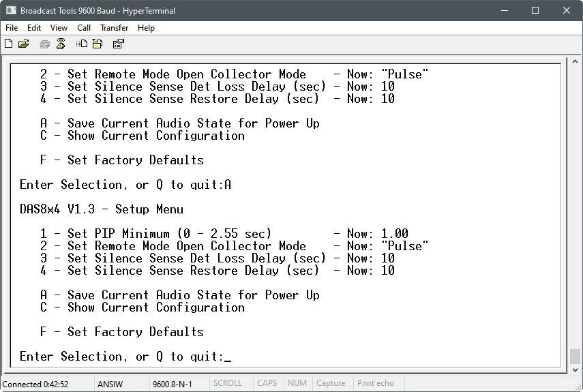Open the View menu
Screen dimensions: 583x392
click(59, 28)
